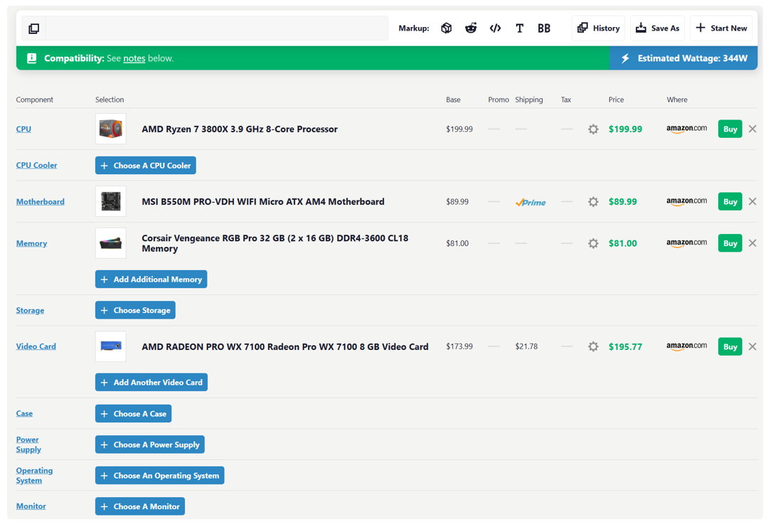The height and width of the screenshot is (532, 768).
Task: Open the CPU Cooler category link
Action: 37,165
